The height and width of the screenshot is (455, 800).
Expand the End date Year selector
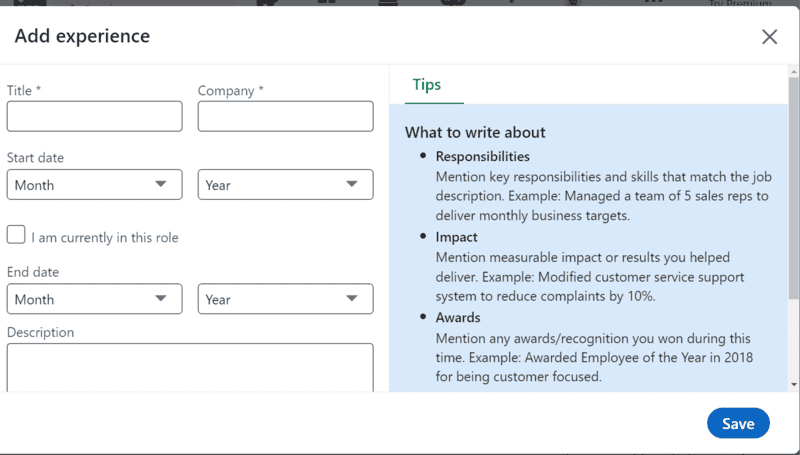[x=285, y=299]
